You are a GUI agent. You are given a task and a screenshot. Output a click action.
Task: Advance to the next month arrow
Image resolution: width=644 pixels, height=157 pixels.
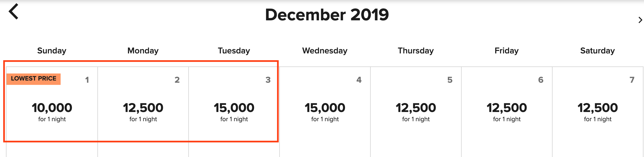(x=640, y=20)
